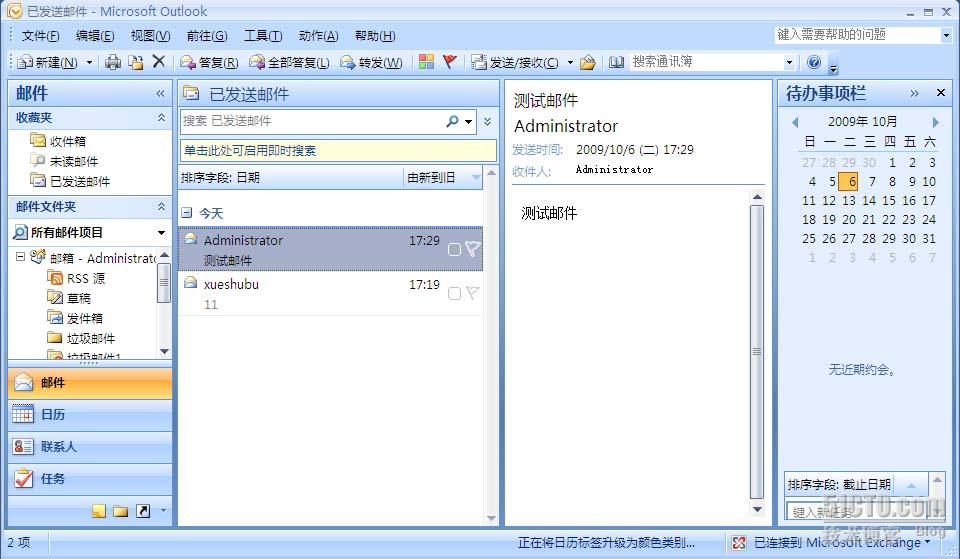Toggle category box on xueshubu message
The height and width of the screenshot is (559, 960).
(x=454, y=293)
